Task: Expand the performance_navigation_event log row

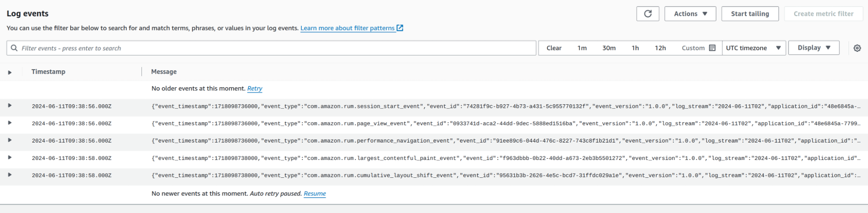Action: coord(10,140)
